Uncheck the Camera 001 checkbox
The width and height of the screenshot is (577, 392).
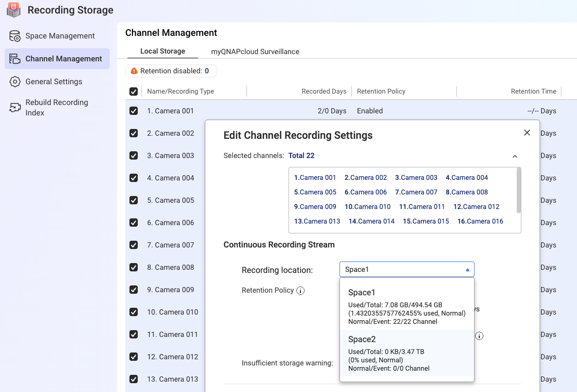point(134,111)
